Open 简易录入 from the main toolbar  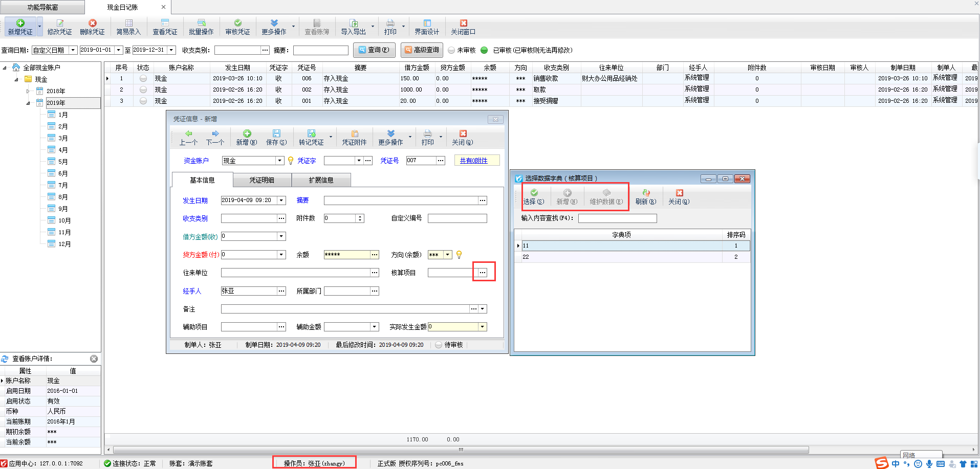point(128,27)
